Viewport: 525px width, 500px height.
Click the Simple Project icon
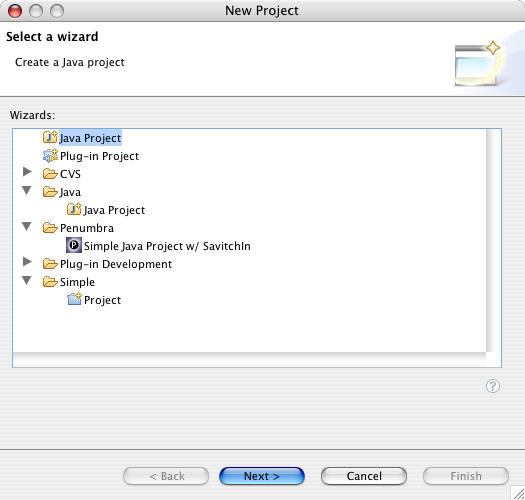[x=74, y=299]
